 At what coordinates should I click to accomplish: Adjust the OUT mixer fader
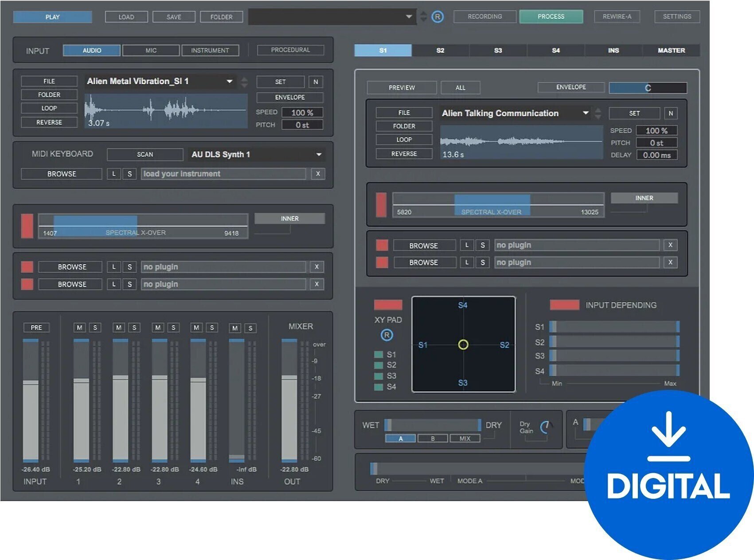289,401
